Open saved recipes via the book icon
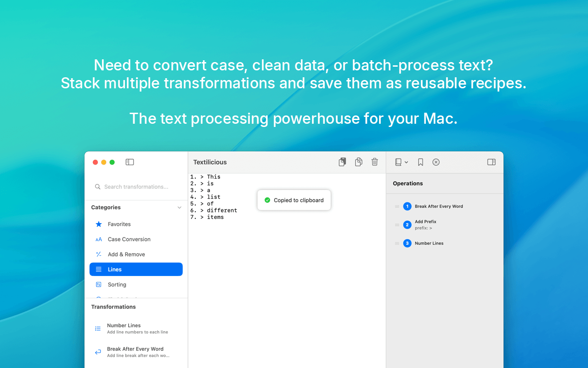 (397, 162)
